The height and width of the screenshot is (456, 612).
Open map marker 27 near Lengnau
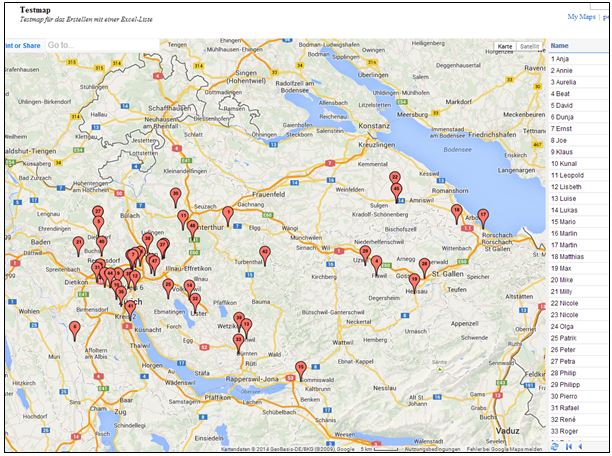(x=98, y=213)
